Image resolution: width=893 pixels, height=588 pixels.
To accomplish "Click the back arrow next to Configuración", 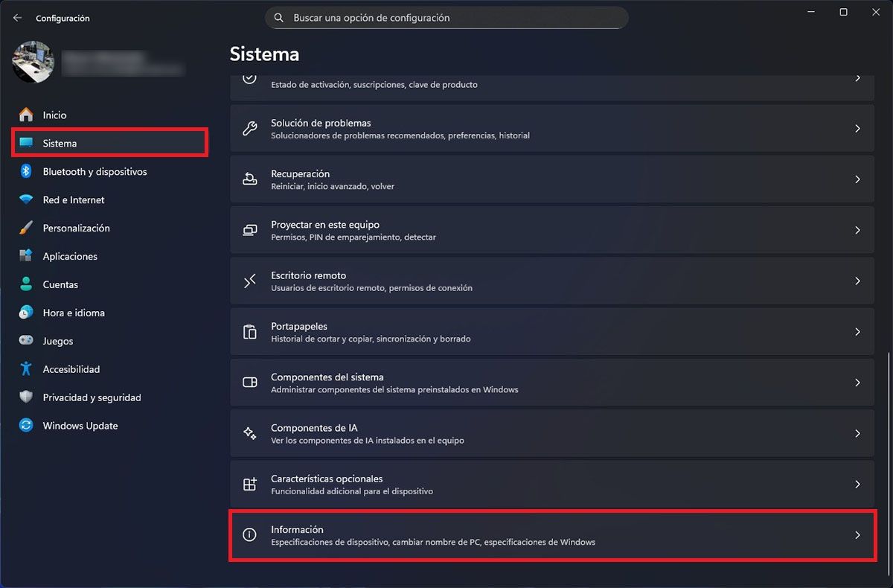I will pyautogui.click(x=17, y=18).
